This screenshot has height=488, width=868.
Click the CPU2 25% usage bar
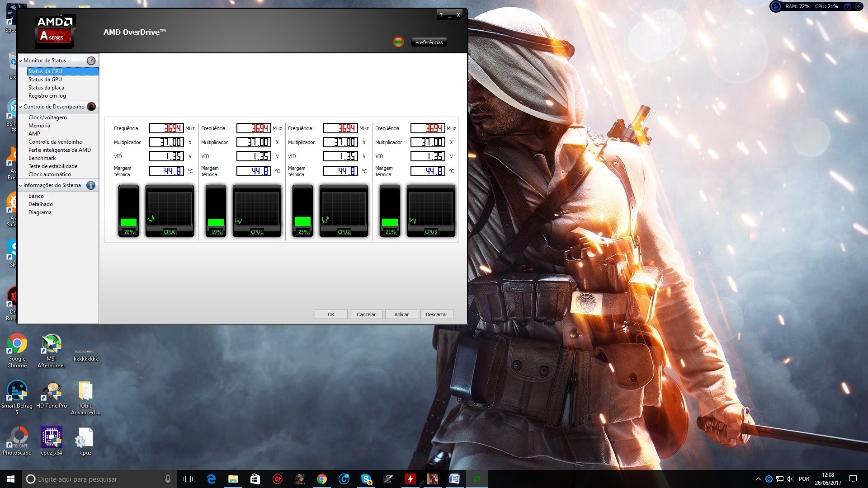click(303, 210)
